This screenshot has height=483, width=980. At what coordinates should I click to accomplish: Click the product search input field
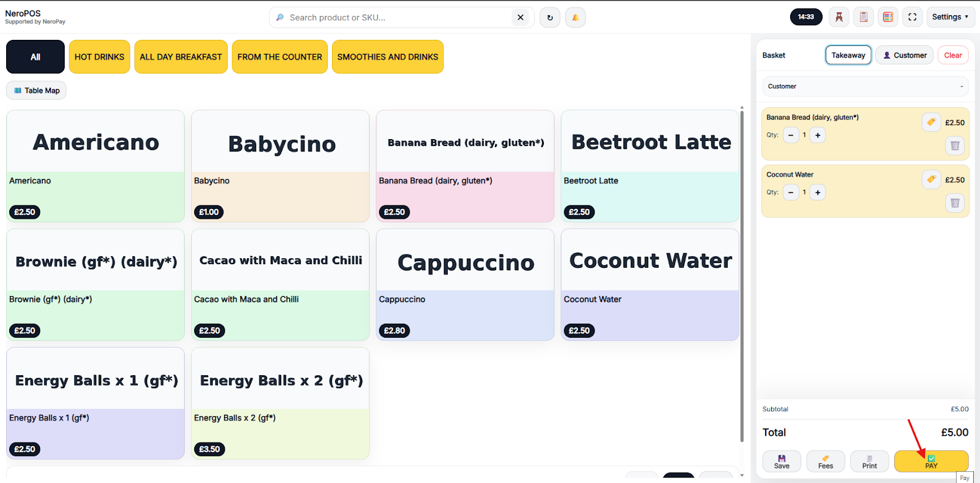[x=398, y=18]
